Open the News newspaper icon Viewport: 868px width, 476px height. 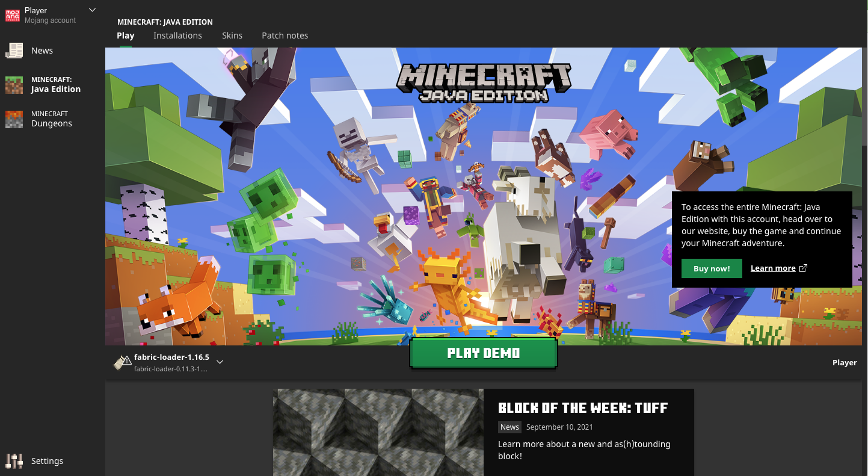(x=14, y=51)
